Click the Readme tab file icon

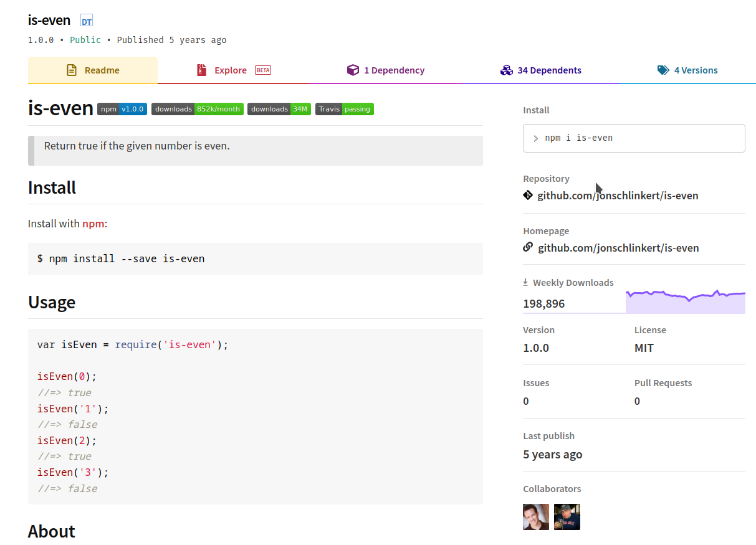[72, 70]
